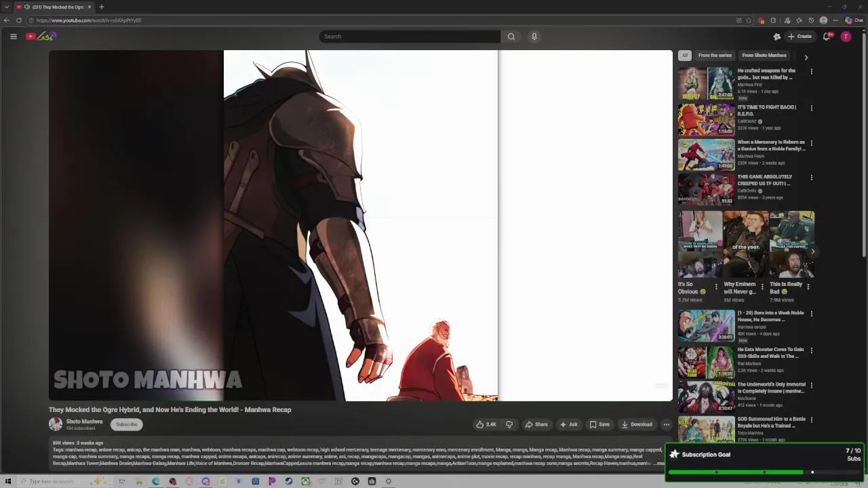
Task: Open the browser history clock icon
Action: coord(811,20)
